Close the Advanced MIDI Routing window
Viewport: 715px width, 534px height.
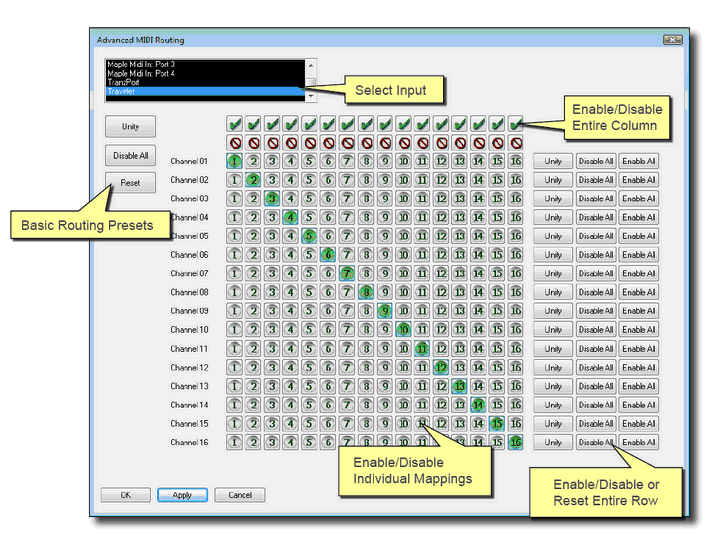click(x=673, y=40)
